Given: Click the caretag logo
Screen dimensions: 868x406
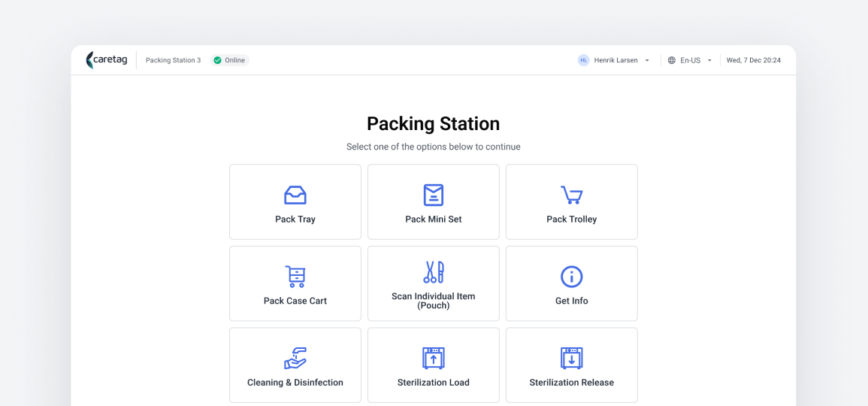Looking at the screenshot, I should (x=107, y=60).
